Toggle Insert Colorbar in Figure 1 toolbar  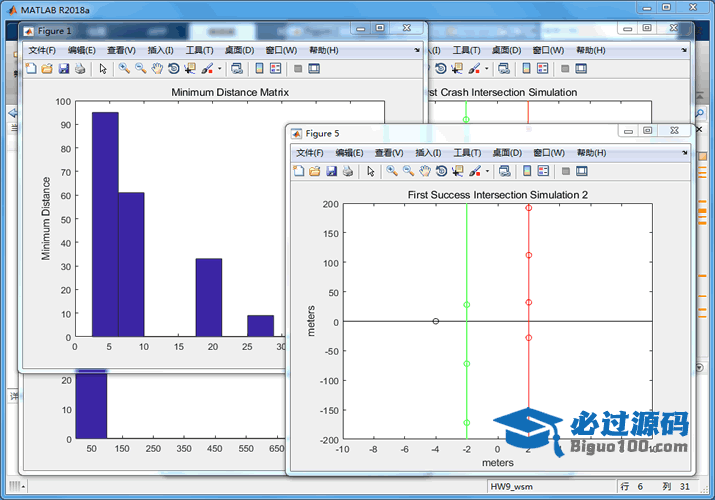[x=259, y=69]
